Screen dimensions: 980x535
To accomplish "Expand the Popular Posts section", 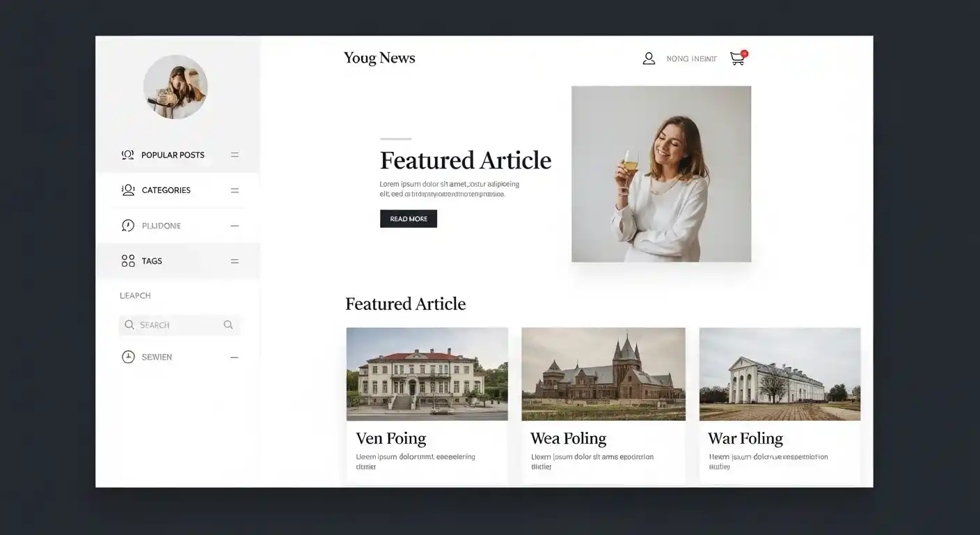I will pyautogui.click(x=235, y=155).
